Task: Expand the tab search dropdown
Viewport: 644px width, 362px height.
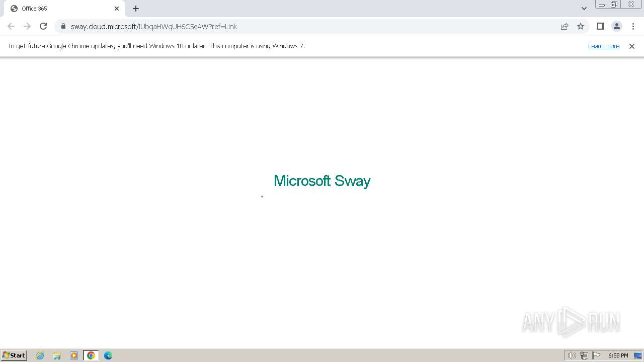Action: coord(584,9)
